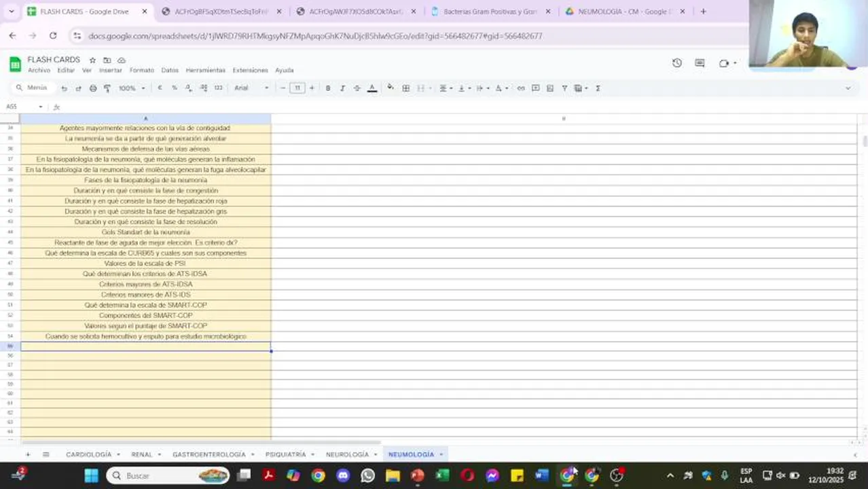Apply currency format with the euro icon

click(x=160, y=88)
